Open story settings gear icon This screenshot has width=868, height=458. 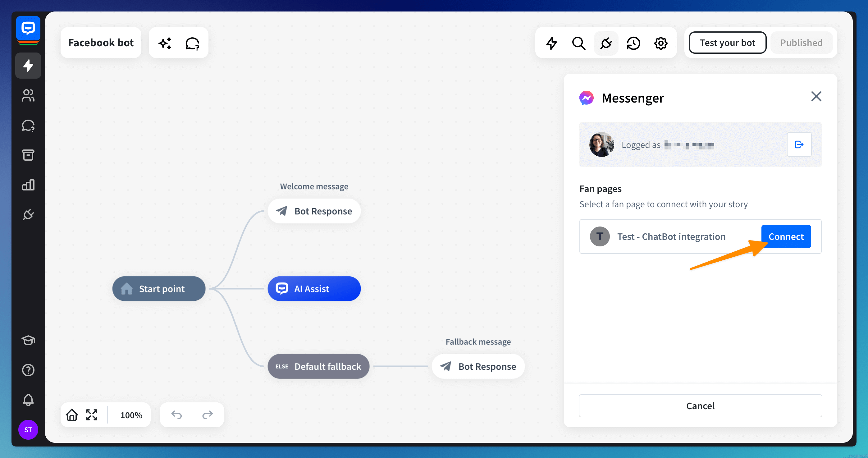tap(660, 43)
